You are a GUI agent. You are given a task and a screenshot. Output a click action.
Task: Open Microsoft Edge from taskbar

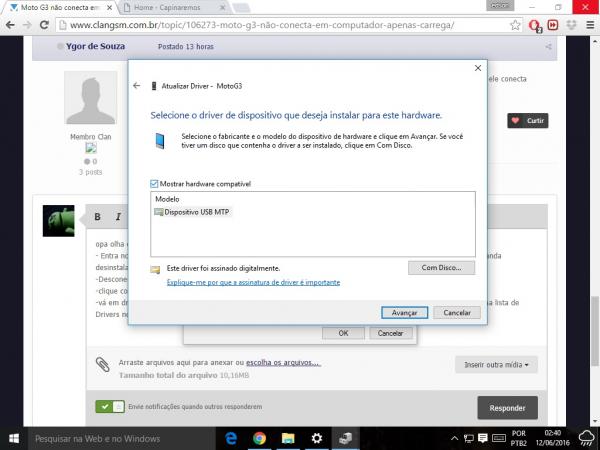click(231, 439)
